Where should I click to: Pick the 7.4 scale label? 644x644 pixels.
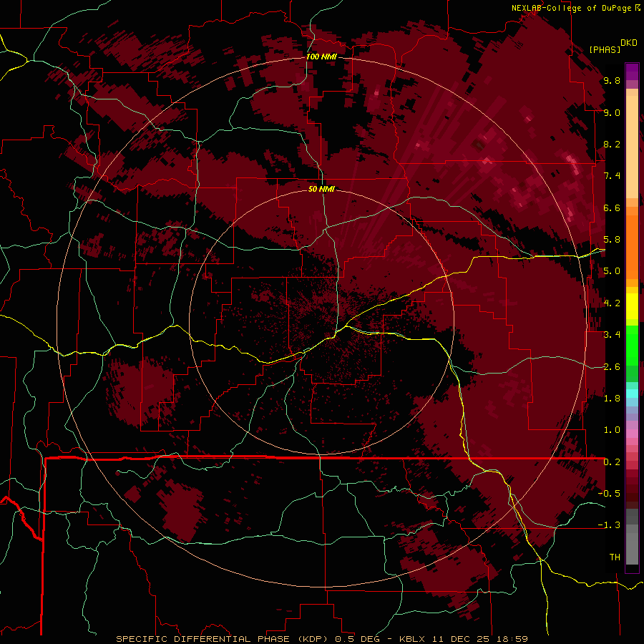612,176
